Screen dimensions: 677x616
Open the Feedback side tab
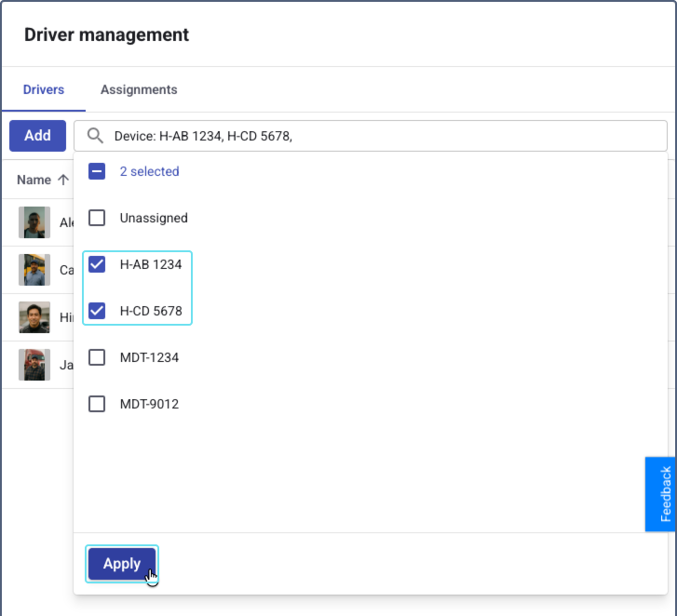(x=660, y=494)
